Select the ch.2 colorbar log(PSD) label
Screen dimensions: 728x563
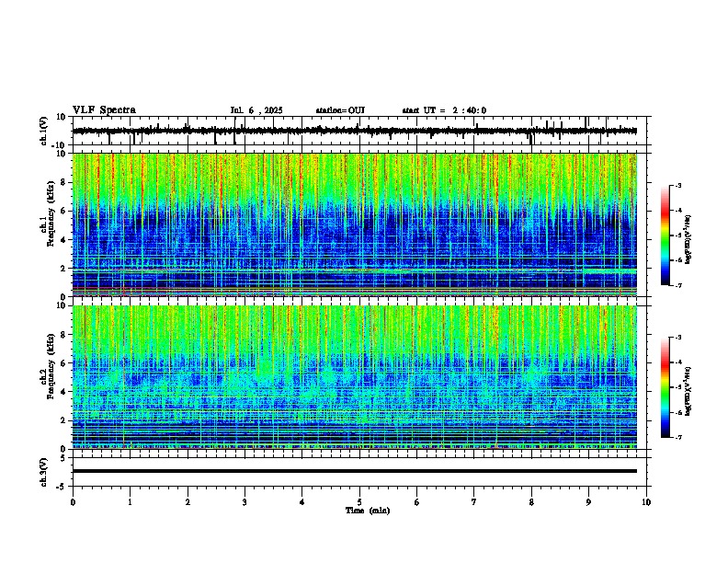pyautogui.click(x=688, y=391)
